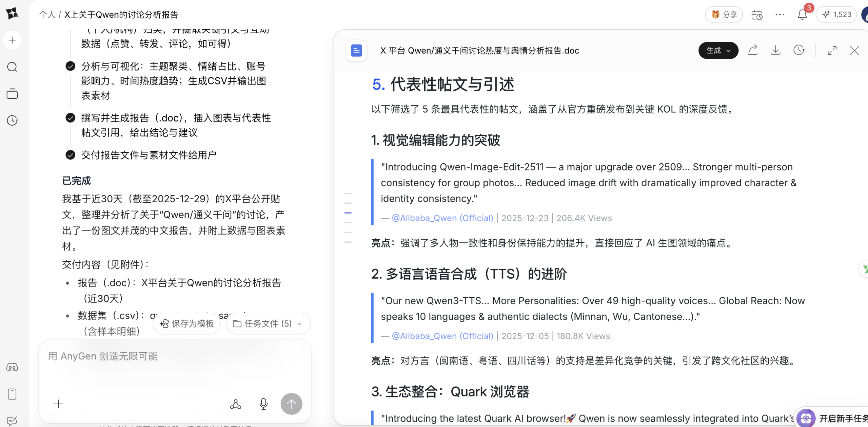Go to 个人 in the breadcrumb
Viewport: 868px width, 427px height.
[47, 14]
